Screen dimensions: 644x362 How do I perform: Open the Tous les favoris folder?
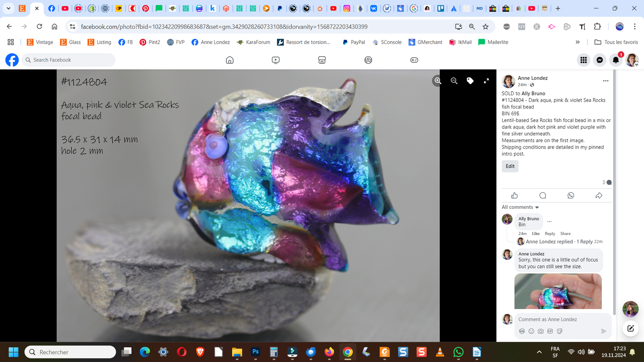click(x=616, y=42)
